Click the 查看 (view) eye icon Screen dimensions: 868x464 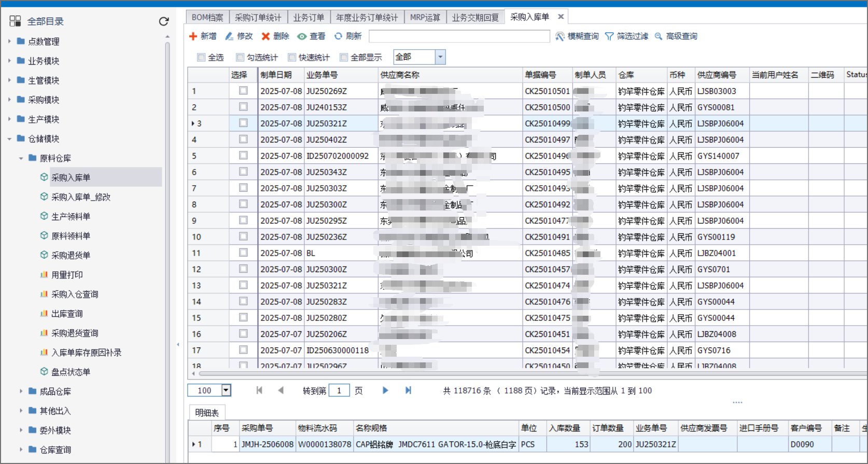pyautogui.click(x=302, y=36)
